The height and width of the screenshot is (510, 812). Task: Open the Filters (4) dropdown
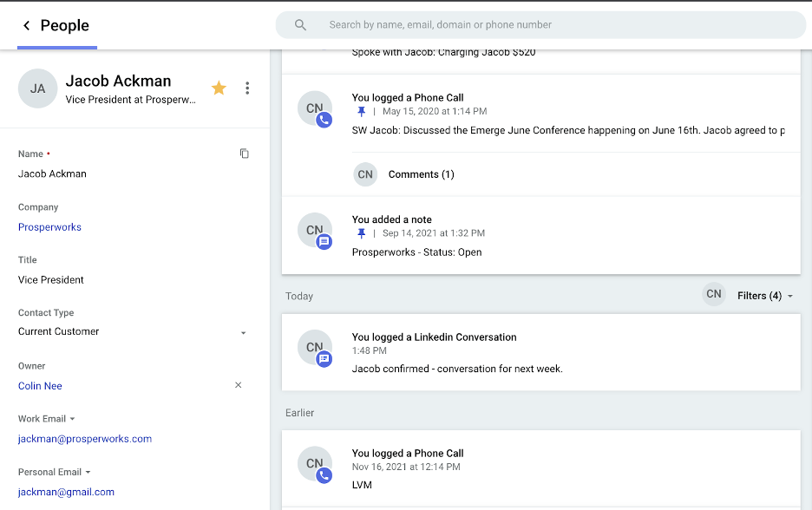pyautogui.click(x=765, y=296)
